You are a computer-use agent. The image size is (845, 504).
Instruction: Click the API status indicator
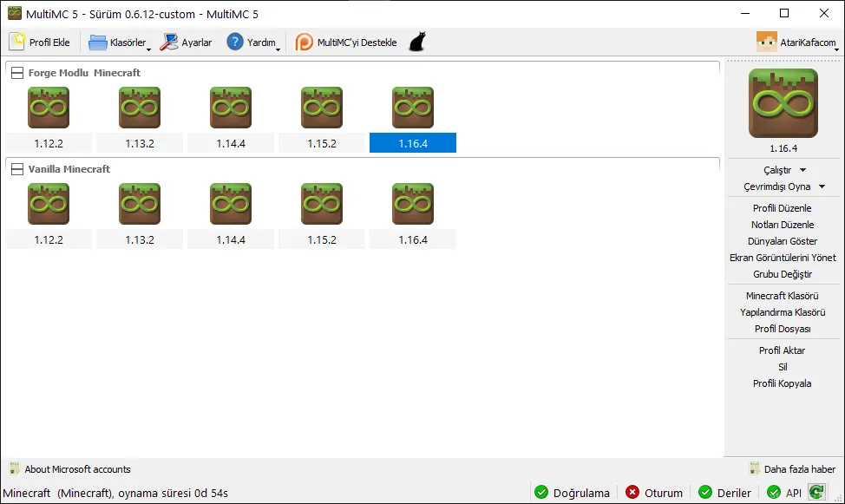pyautogui.click(x=784, y=493)
